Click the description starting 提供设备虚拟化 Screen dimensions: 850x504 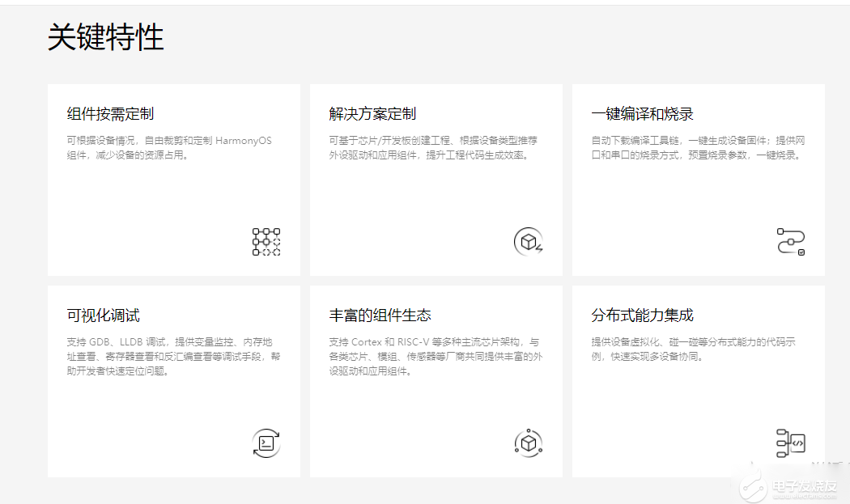(x=693, y=349)
